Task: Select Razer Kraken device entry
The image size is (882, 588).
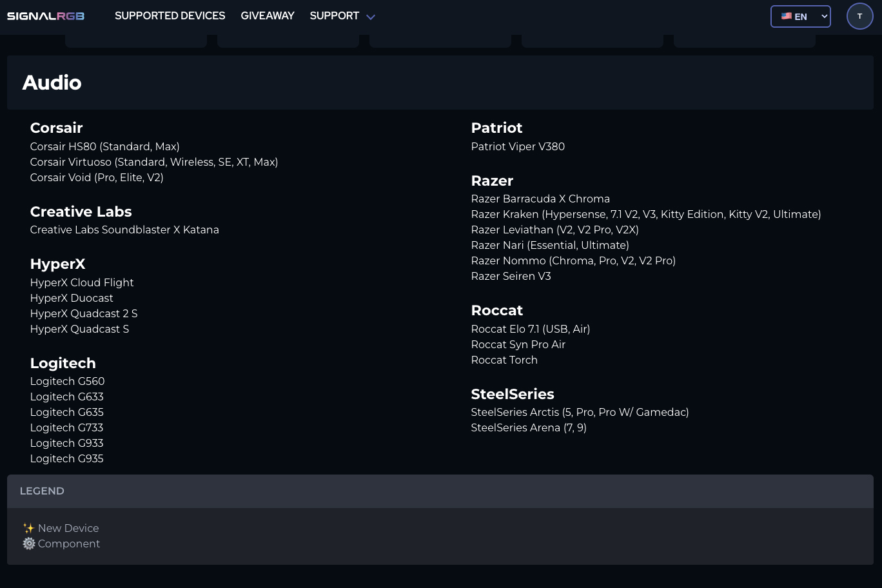Action: (x=646, y=214)
